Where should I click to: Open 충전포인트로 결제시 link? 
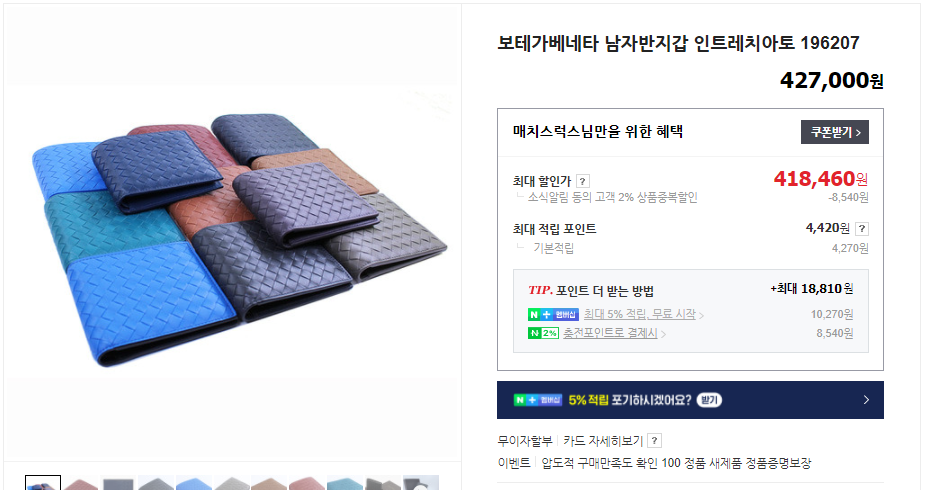click(610, 333)
